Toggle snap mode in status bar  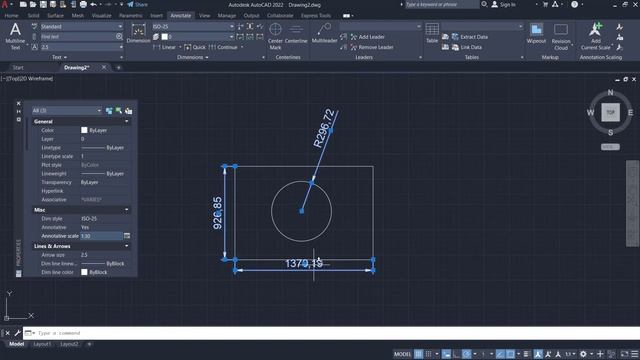(x=429, y=354)
